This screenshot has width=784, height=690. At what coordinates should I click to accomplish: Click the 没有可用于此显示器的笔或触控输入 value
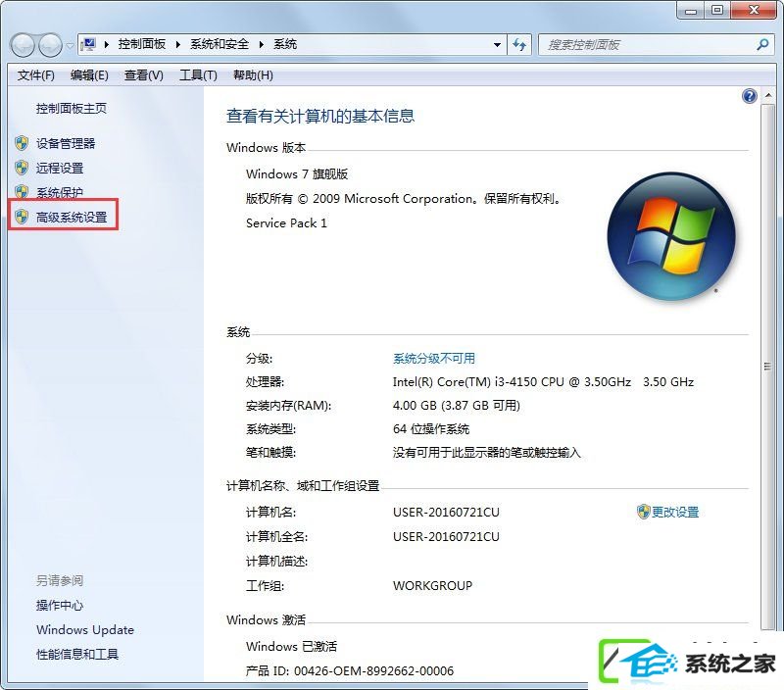click(x=486, y=453)
